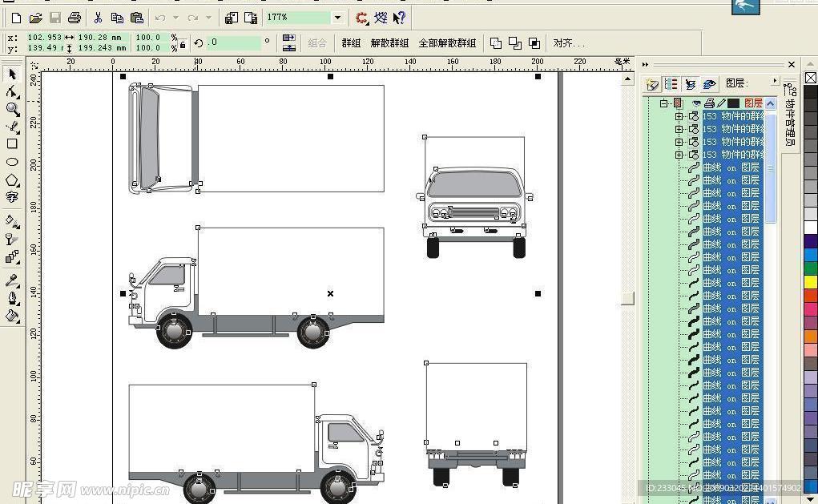The image size is (818, 504).
Task: Open the application launcher icon
Action: 361,18
